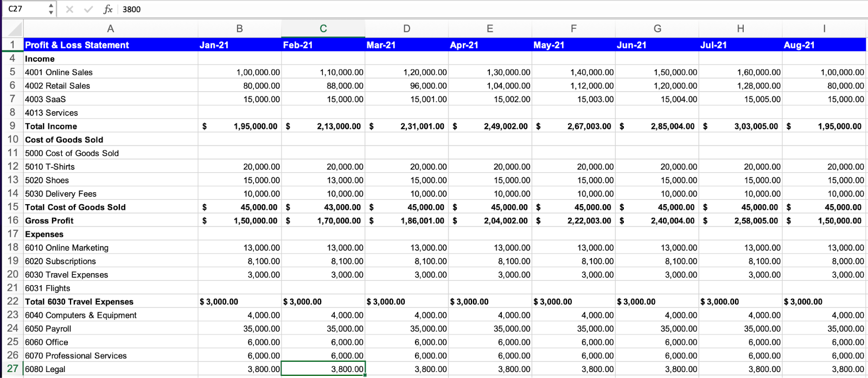
Task: Select the 6031 Flights cell
Action: pyautogui.click(x=111, y=288)
